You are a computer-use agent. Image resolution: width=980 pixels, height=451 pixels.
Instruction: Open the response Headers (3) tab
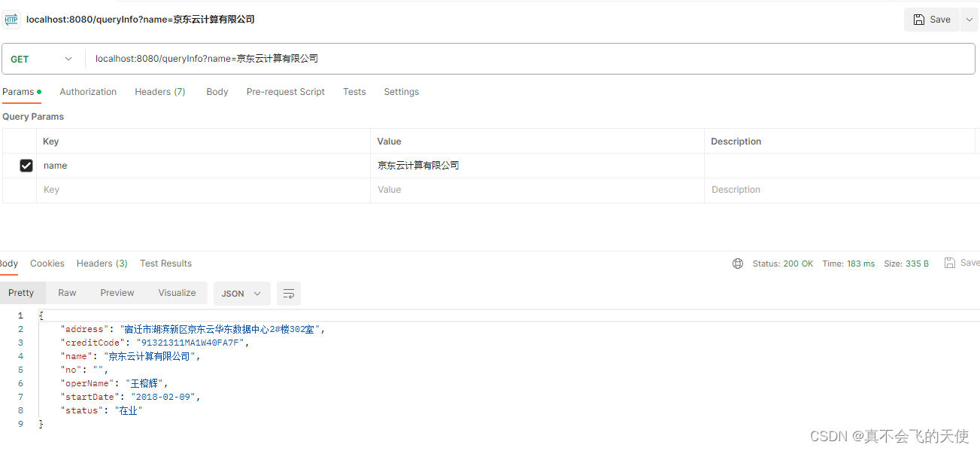coord(102,264)
